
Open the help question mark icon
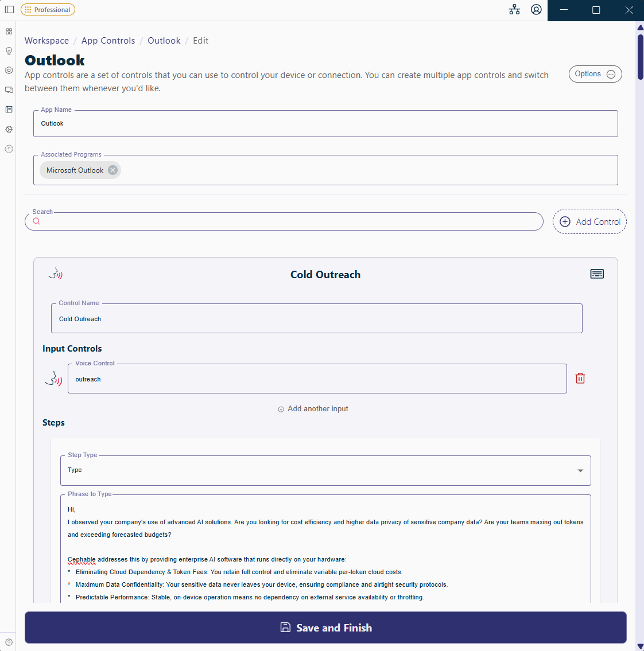click(9, 642)
